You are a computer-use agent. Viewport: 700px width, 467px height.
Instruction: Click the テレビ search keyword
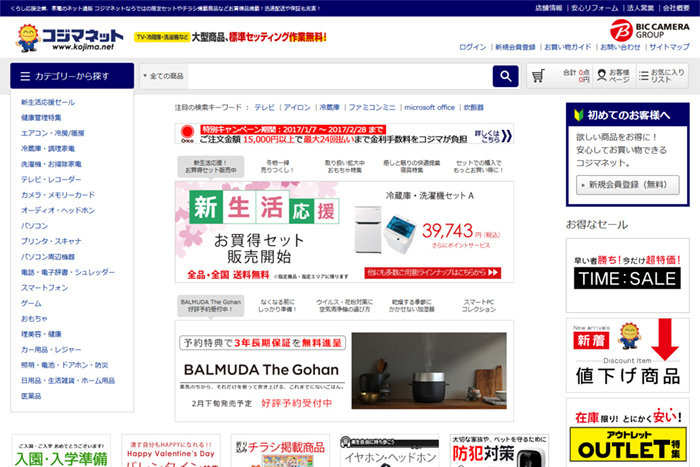264,108
